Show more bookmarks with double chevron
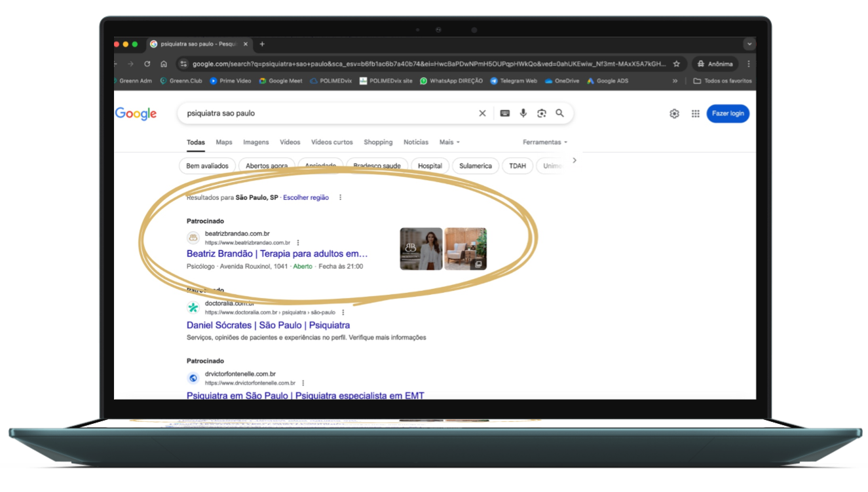 675,81
